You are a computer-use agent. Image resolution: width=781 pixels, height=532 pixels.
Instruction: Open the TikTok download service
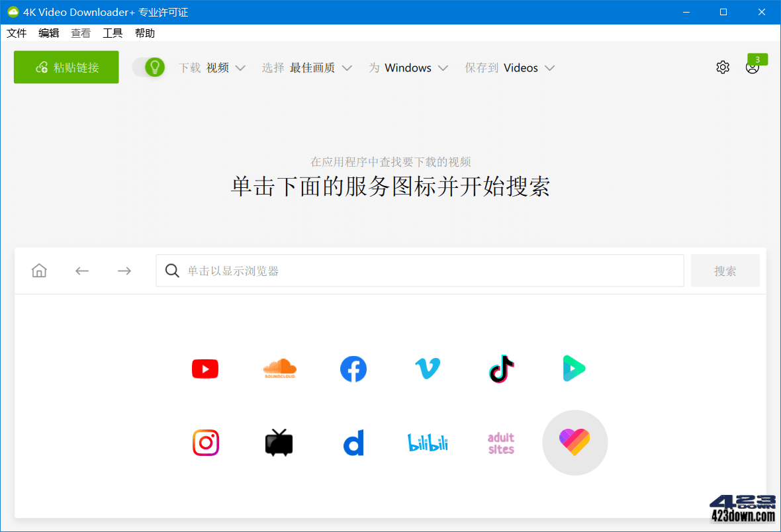click(x=501, y=369)
